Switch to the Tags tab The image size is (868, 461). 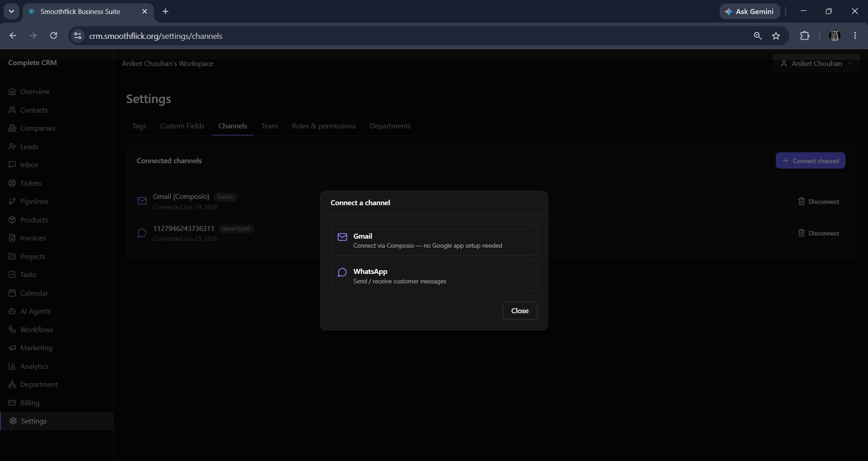click(x=139, y=126)
